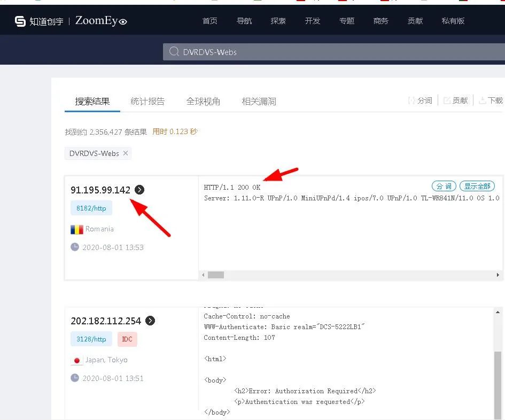Click the 下载 download button

(x=491, y=100)
